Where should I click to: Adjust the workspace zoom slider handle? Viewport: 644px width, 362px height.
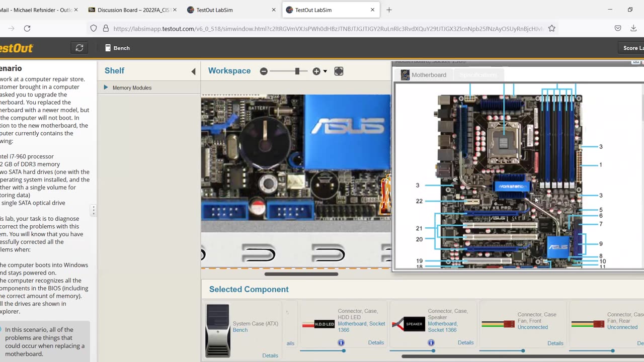[297, 71]
